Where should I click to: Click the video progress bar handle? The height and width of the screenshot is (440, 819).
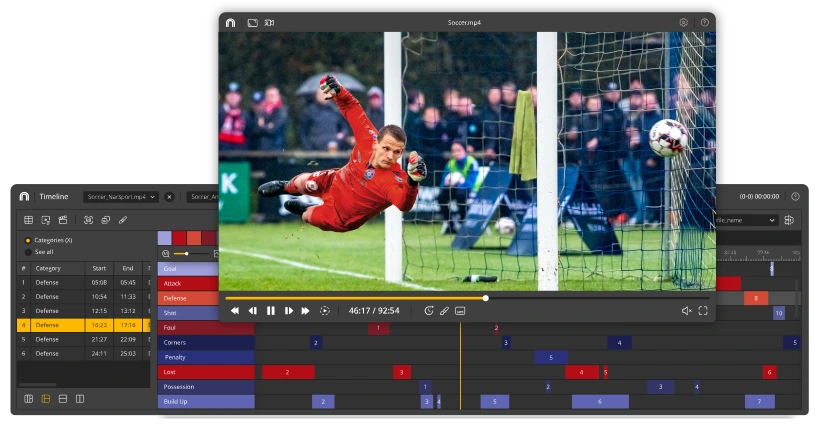(x=486, y=298)
